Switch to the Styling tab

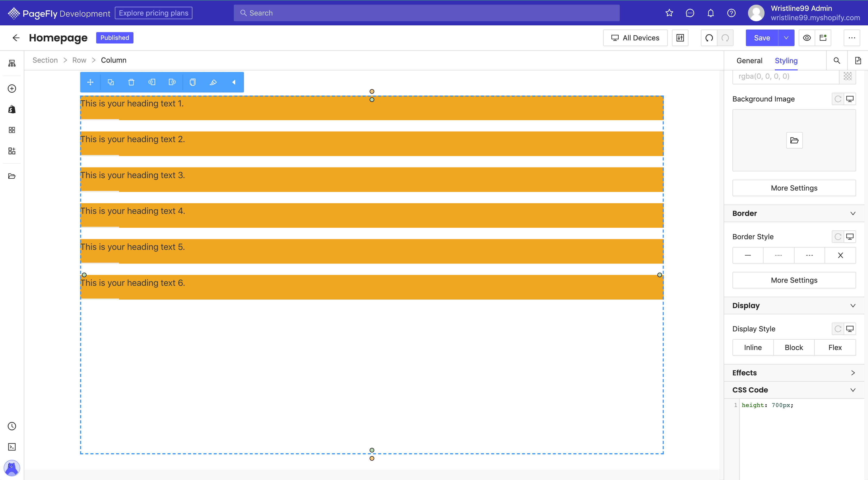tap(786, 61)
